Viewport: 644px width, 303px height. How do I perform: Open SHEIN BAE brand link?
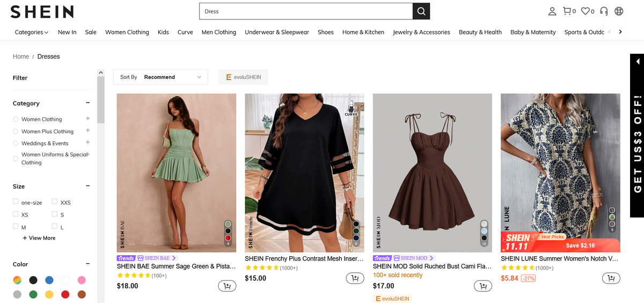[157, 258]
